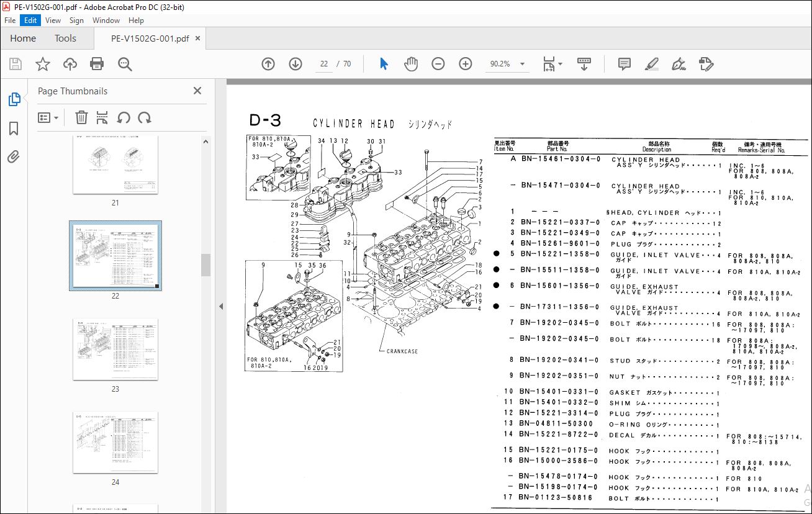The width and height of the screenshot is (812, 514).
Task: Open fit page options icon
Action: [x=552, y=64]
